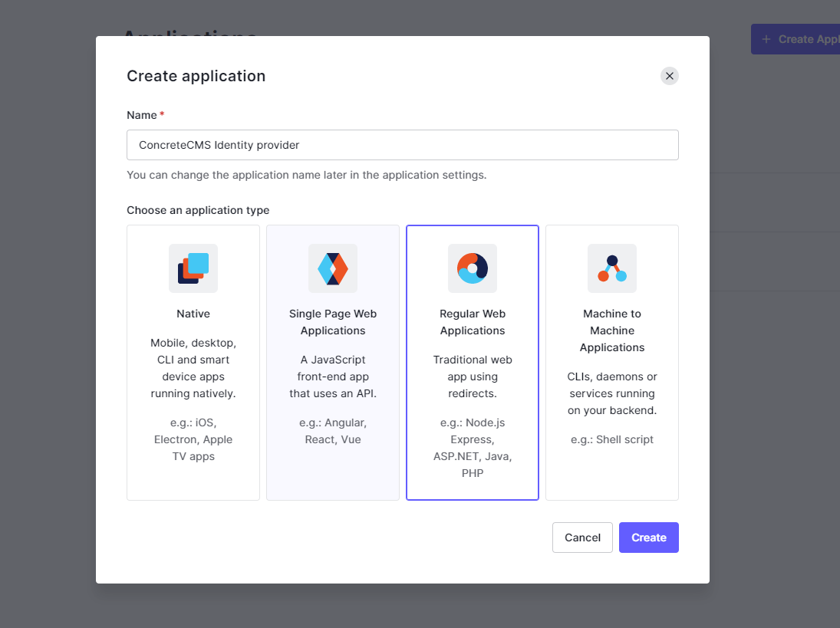Click the 'Mobile, desktop, CLI' Native description
This screenshot has height=628, width=840.
point(193,368)
